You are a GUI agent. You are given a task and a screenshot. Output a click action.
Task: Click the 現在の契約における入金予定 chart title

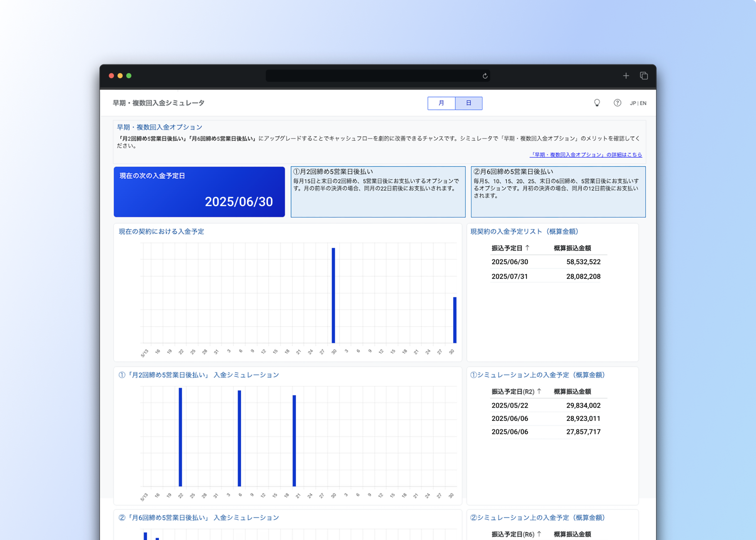[x=161, y=231]
